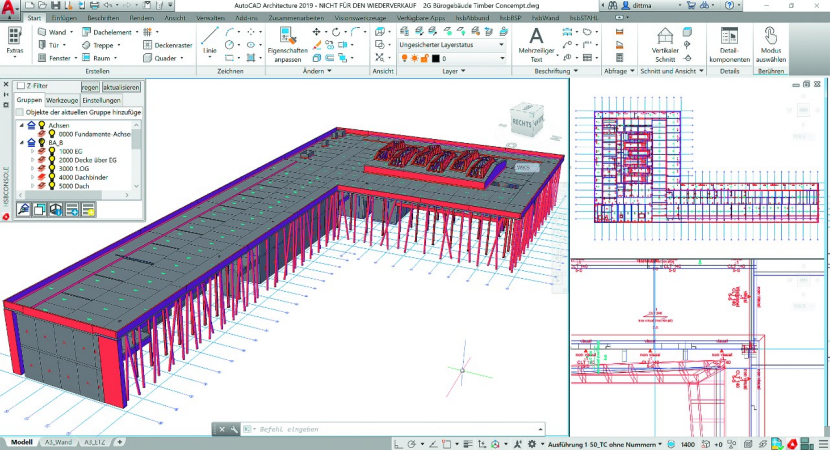Click the black layer color swatch
The width and height of the screenshot is (830, 450).
[436, 59]
